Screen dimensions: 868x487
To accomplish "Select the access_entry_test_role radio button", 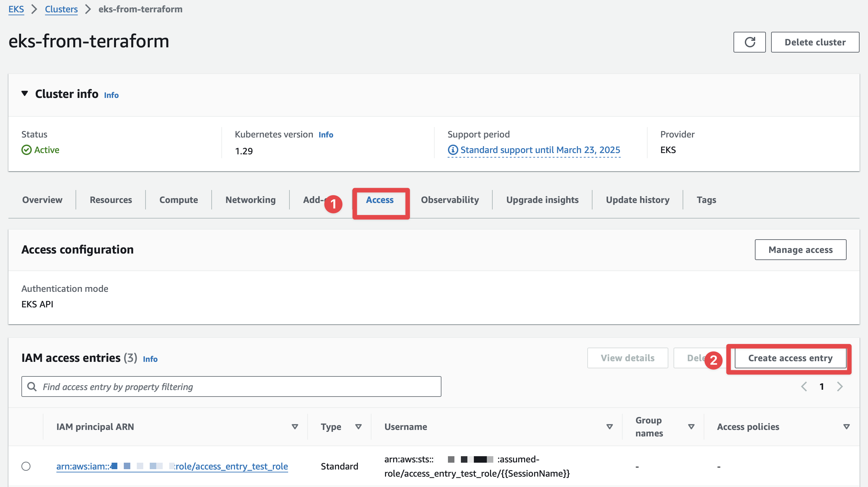I will coord(26,466).
